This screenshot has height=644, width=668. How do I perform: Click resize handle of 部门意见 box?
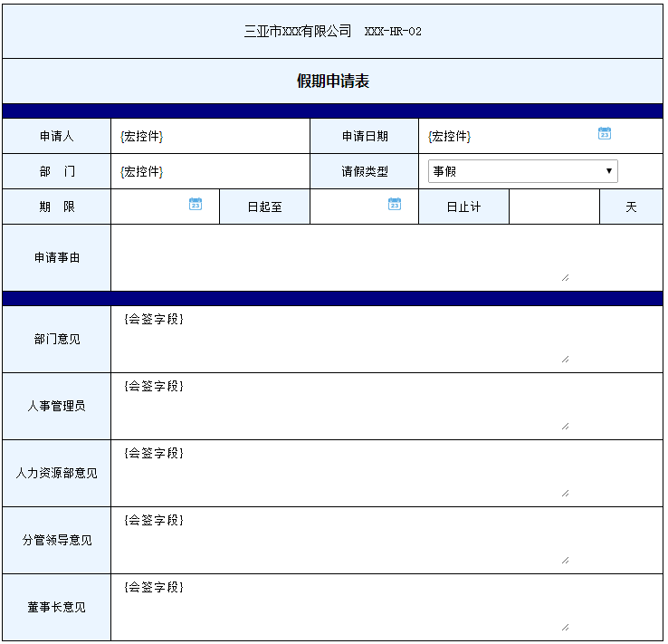pyautogui.click(x=565, y=359)
